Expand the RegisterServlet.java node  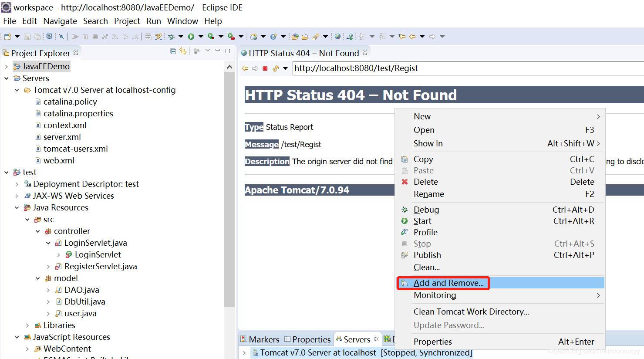click(48, 267)
